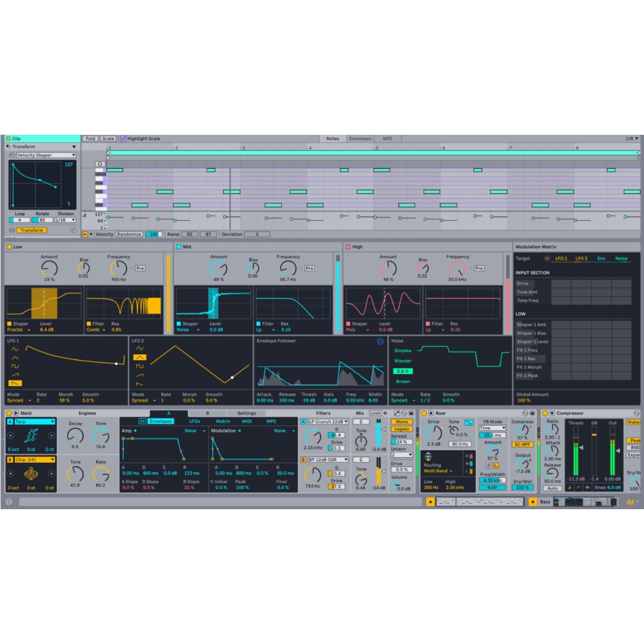Toggle the Tone lowpass filter icon in Roar
The image size is (644, 644).
(x=469, y=423)
